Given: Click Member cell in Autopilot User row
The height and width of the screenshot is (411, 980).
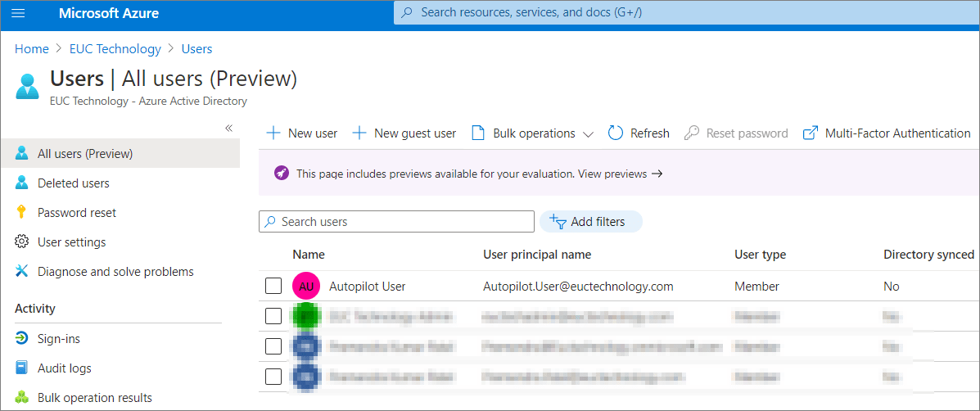Looking at the screenshot, I should [756, 287].
